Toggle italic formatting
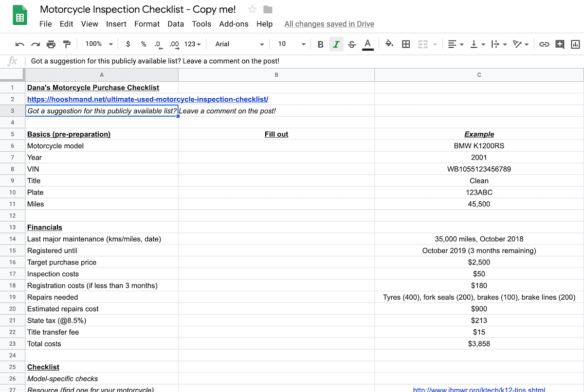584x392 pixels. 336,44
